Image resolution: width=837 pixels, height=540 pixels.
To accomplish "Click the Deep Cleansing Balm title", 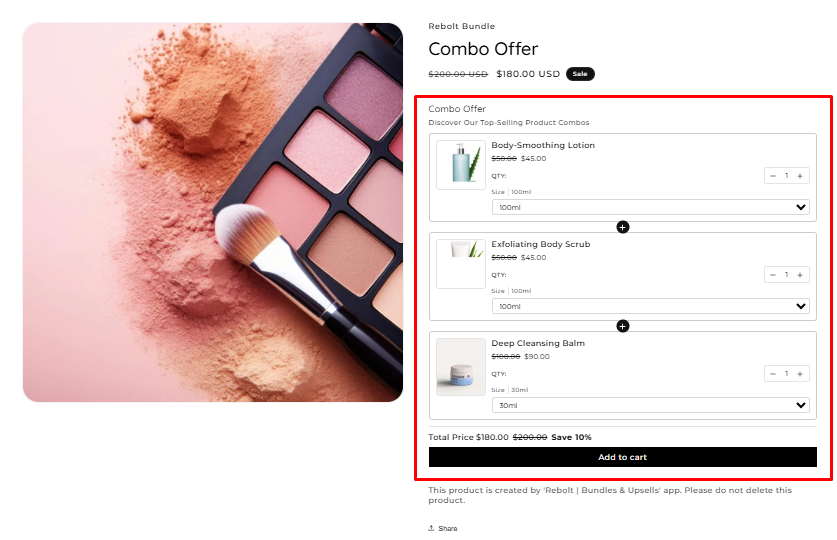I will pos(538,343).
